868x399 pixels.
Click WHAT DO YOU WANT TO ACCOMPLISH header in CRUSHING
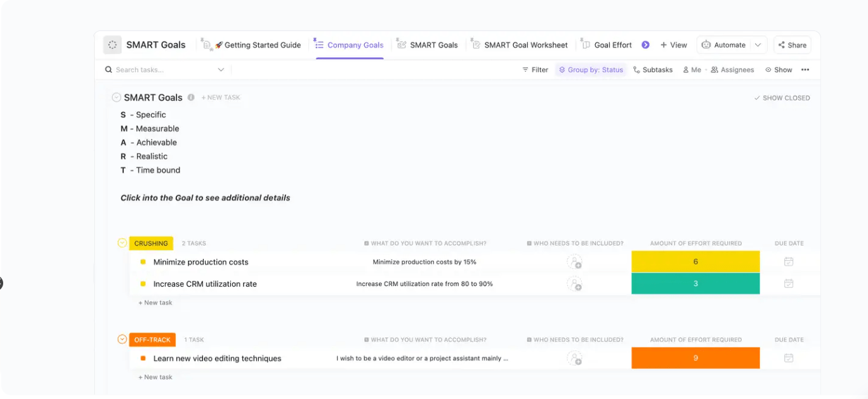click(425, 244)
